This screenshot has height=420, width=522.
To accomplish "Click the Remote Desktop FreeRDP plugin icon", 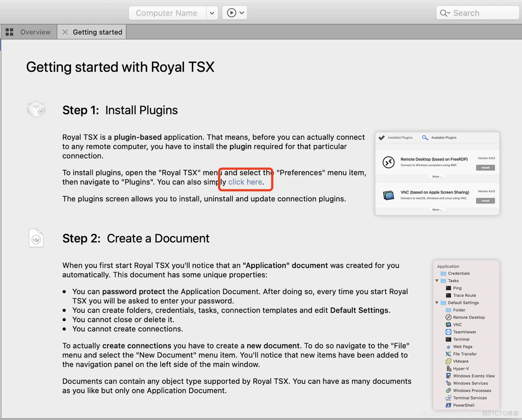I will (x=389, y=162).
